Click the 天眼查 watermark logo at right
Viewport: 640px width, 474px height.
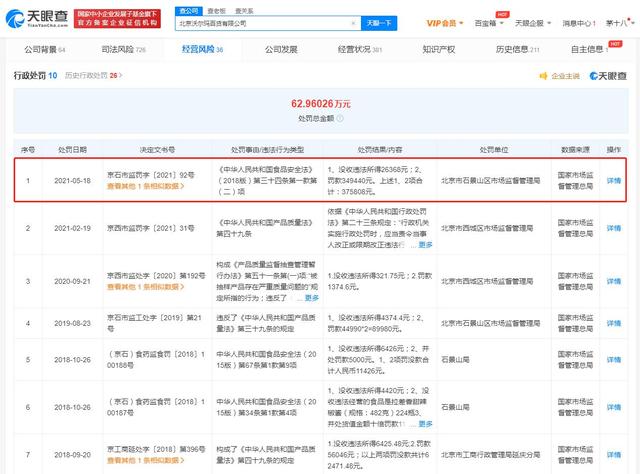tap(608, 76)
